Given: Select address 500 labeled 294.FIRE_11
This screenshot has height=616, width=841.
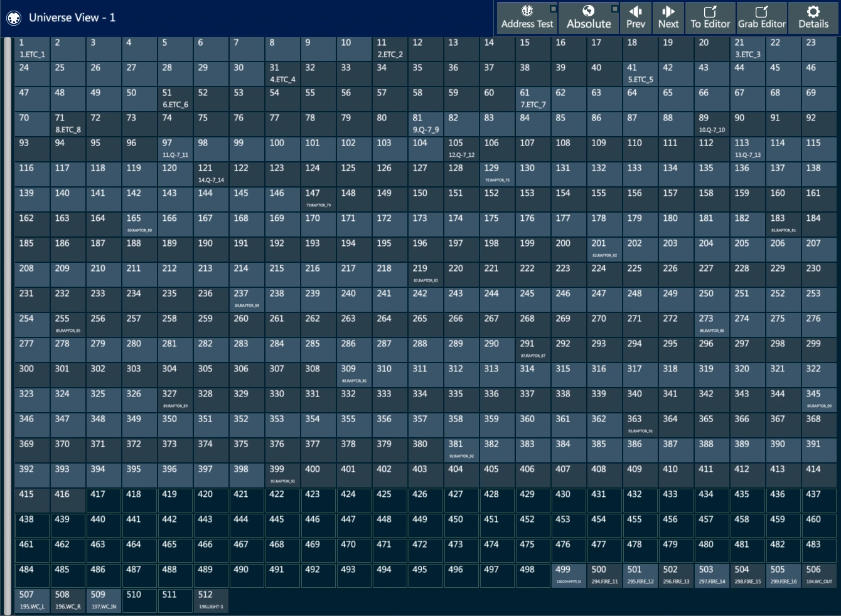Looking at the screenshot, I should (604, 576).
